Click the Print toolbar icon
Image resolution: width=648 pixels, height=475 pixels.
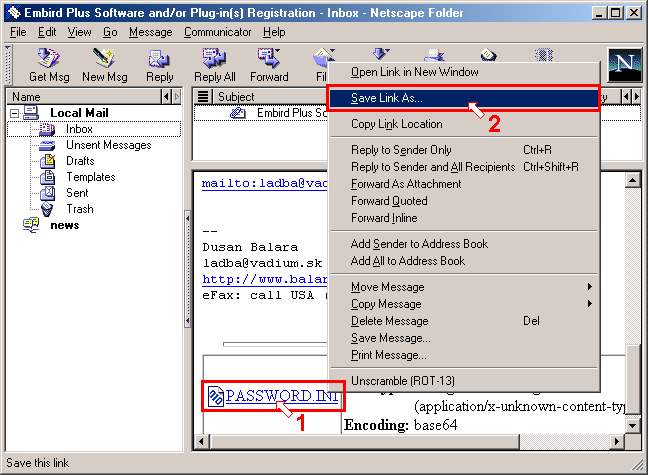[x=434, y=55]
